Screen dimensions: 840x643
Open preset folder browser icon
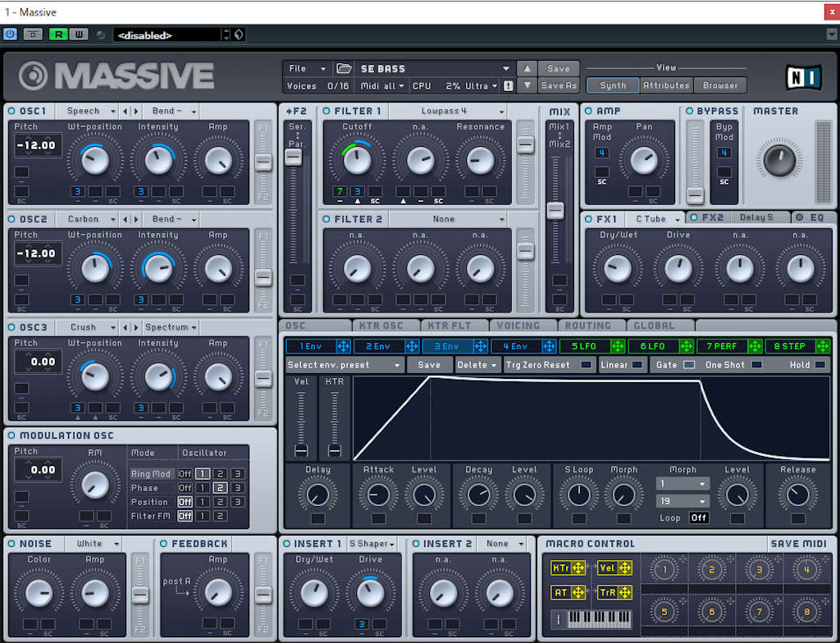(344, 68)
